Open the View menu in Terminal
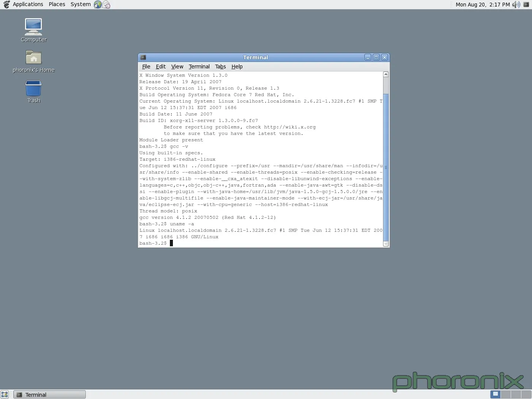The width and height of the screenshot is (532, 399). [x=177, y=66]
